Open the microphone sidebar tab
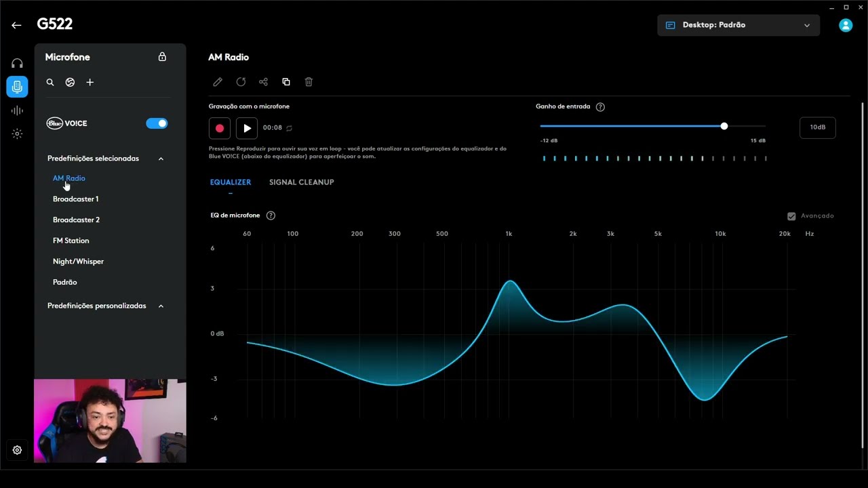 tap(17, 87)
